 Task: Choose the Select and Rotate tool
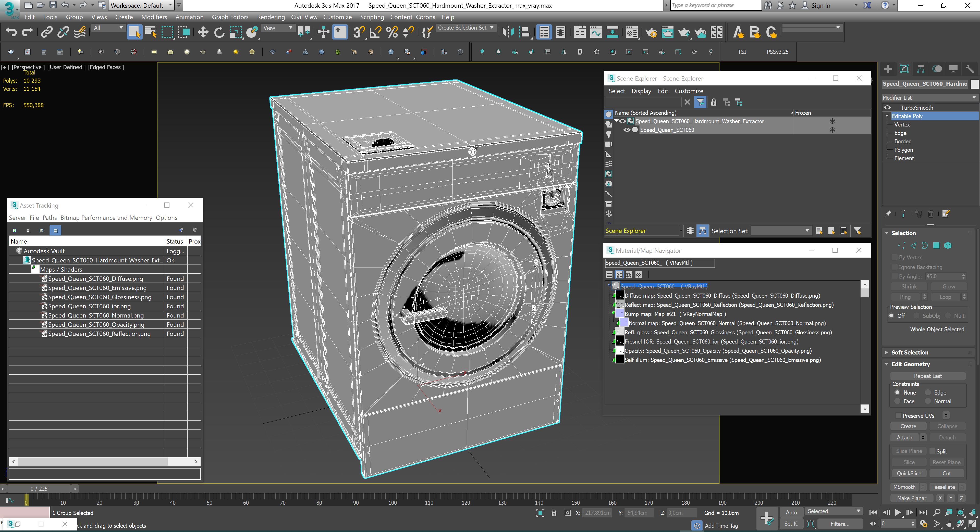[219, 32]
